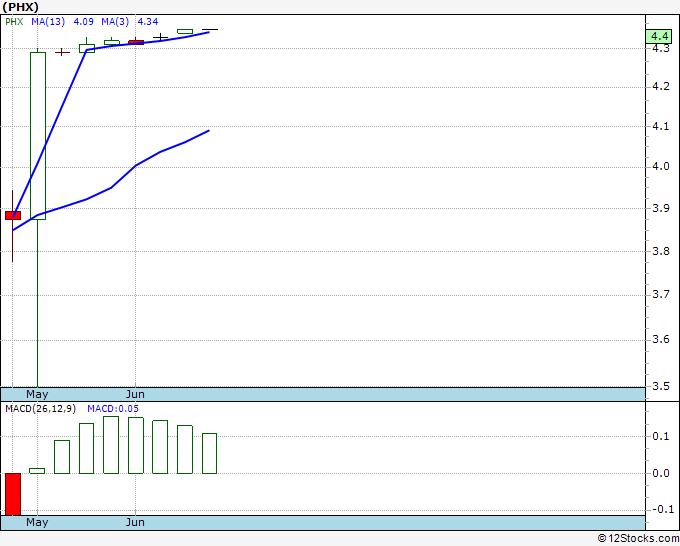Click the last green MACD histogram bar

[x=209, y=453]
